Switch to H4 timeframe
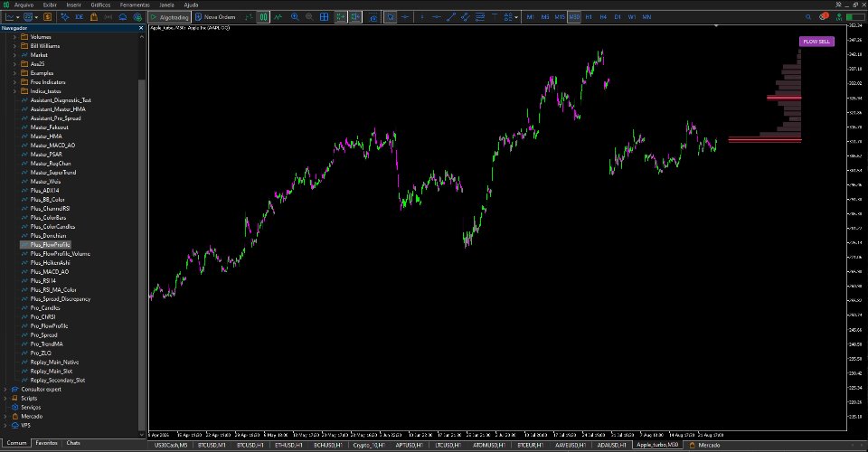 [x=603, y=17]
